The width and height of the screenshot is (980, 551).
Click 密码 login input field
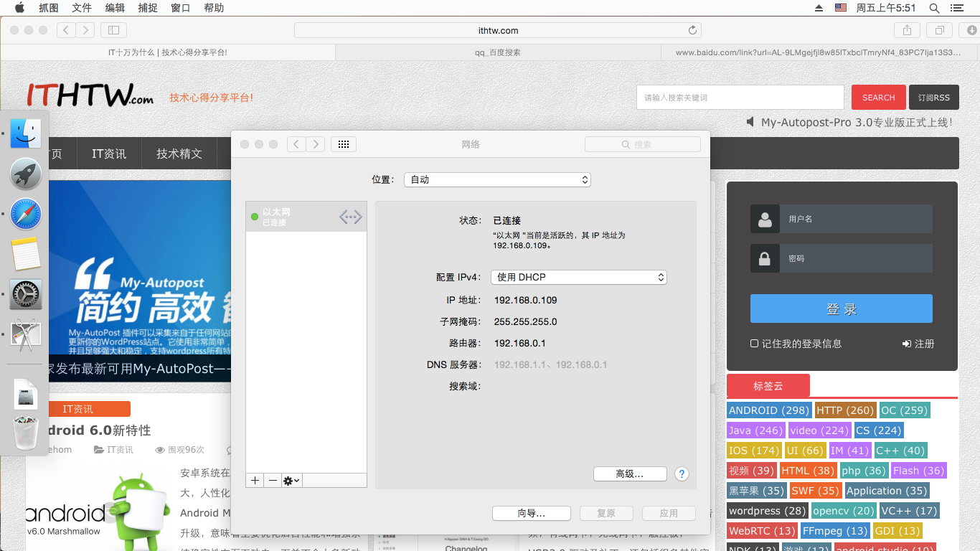(856, 258)
